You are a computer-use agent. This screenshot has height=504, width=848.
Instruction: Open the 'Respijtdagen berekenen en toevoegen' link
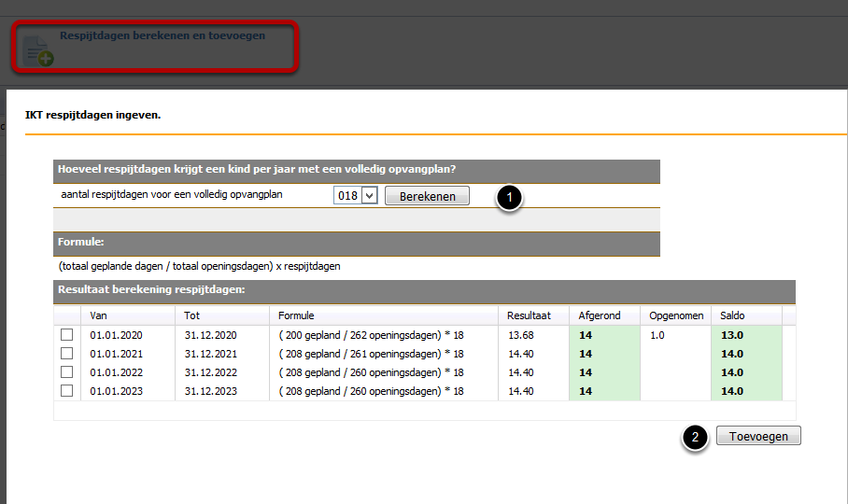163,35
